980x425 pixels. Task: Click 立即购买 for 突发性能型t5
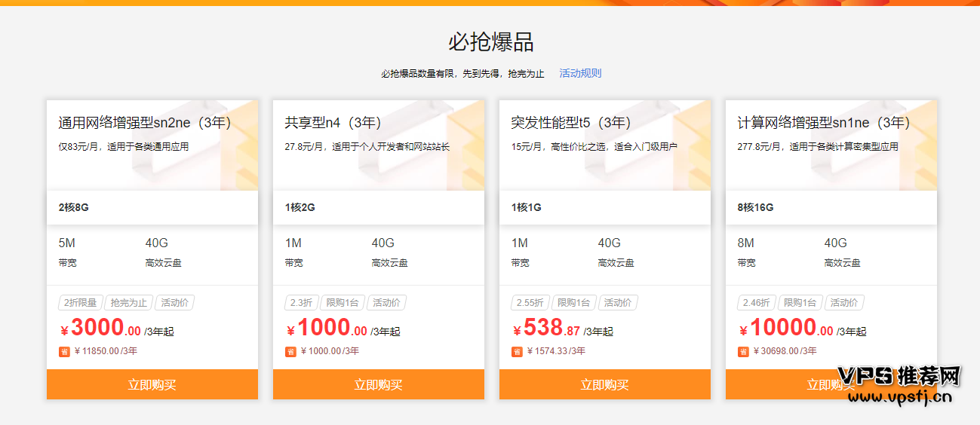click(x=605, y=384)
